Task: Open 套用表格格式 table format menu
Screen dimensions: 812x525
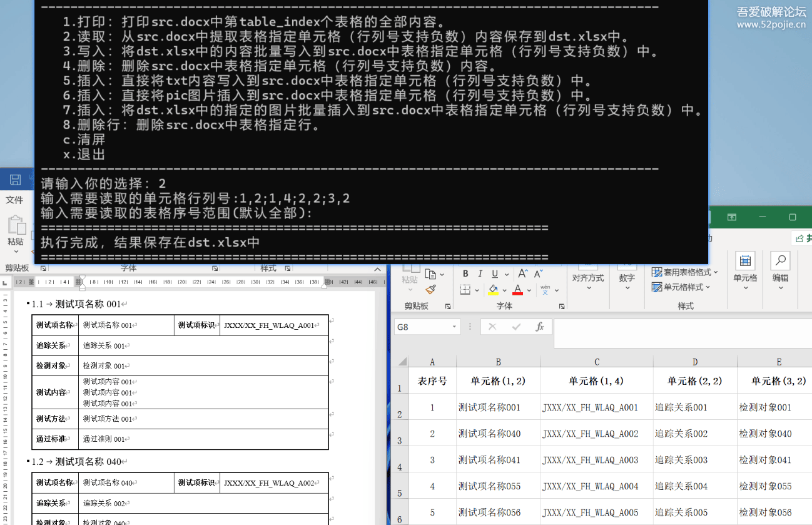Action: 685,272
